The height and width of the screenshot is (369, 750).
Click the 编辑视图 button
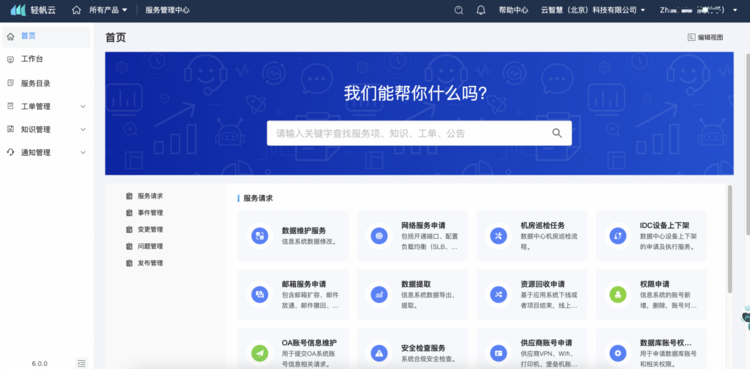point(706,37)
